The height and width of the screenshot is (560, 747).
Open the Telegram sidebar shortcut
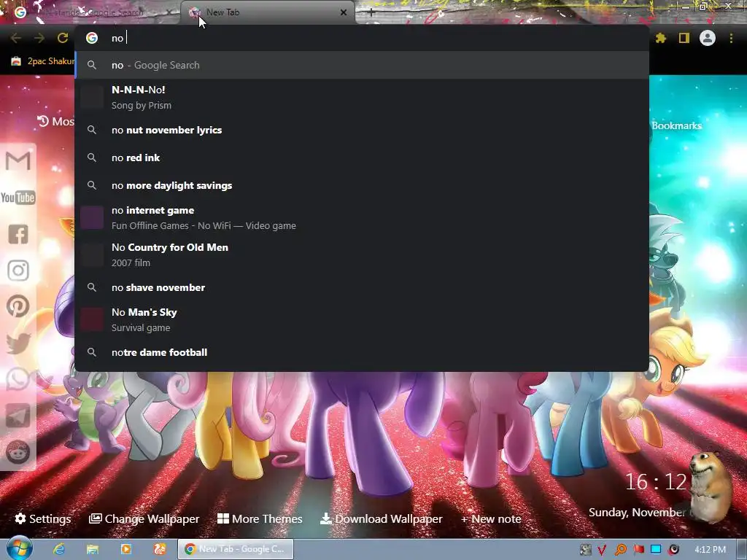pos(18,416)
